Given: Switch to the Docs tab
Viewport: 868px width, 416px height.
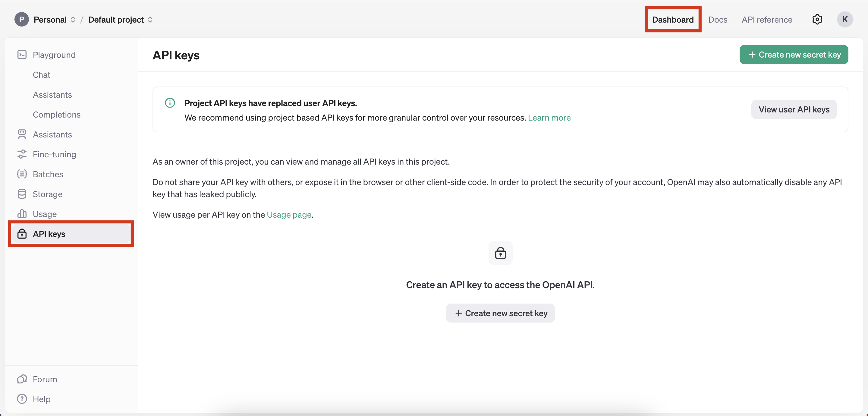Looking at the screenshot, I should (717, 20).
